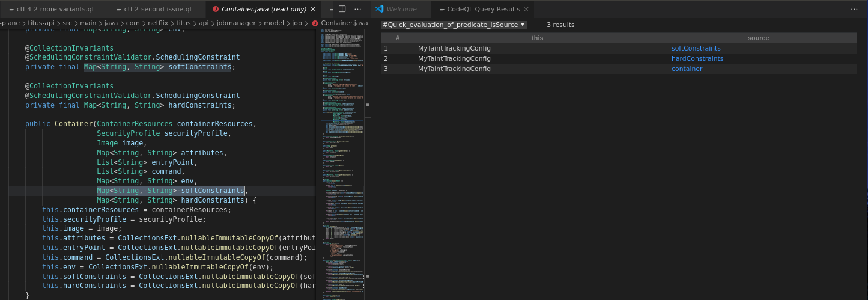Viewport: 868px width, 300px height.
Task: Open the softConstraints source link
Action: click(696, 48)
